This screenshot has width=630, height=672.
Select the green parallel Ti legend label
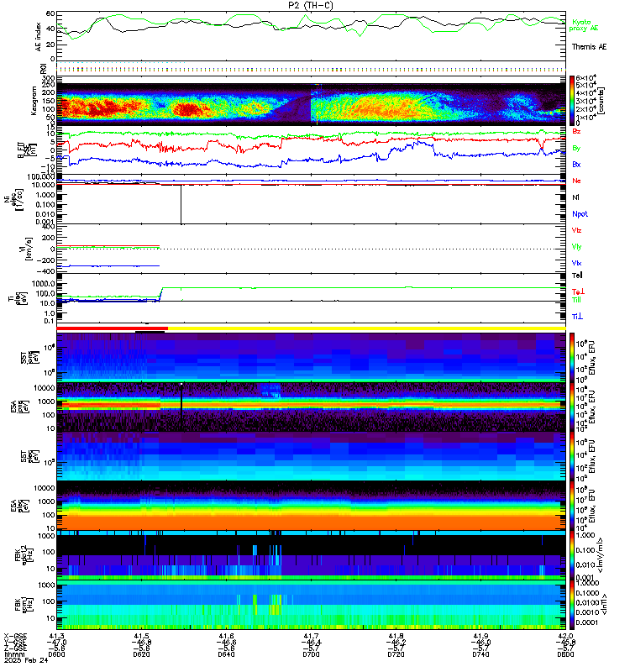point(576,300)
